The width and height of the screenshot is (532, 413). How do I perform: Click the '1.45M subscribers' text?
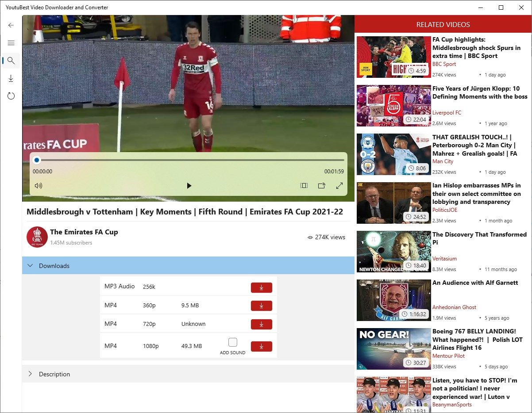pos(71,243)
